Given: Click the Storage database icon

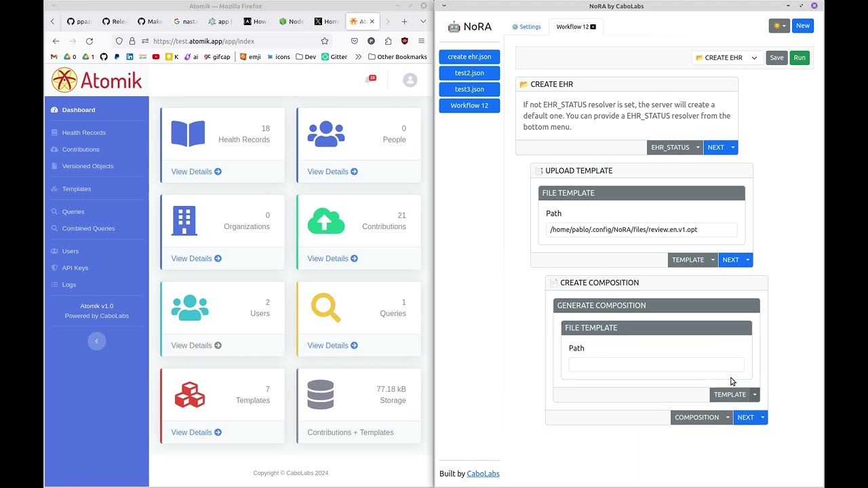Looking at the screenshot, I should coord(320,394).
